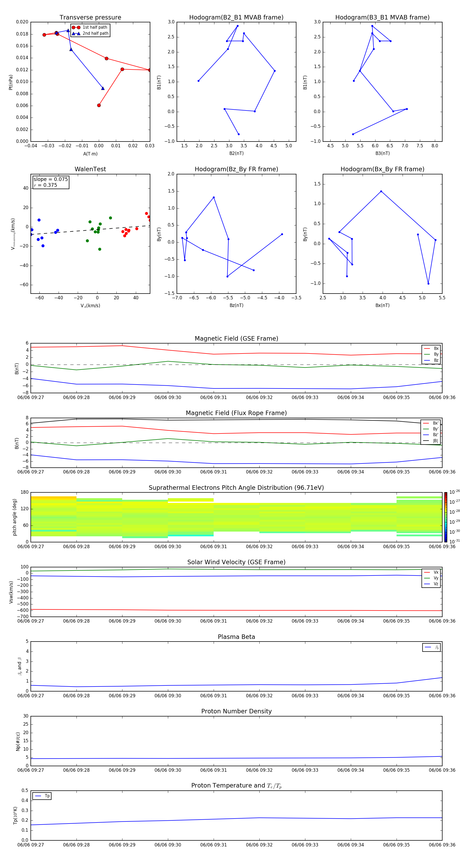Image resolution: width=473 pixels, height=868 pixels.
Task: Select the "Hodogram(B3_B1 MVAB frame)" title
Action: pos(382,18)
